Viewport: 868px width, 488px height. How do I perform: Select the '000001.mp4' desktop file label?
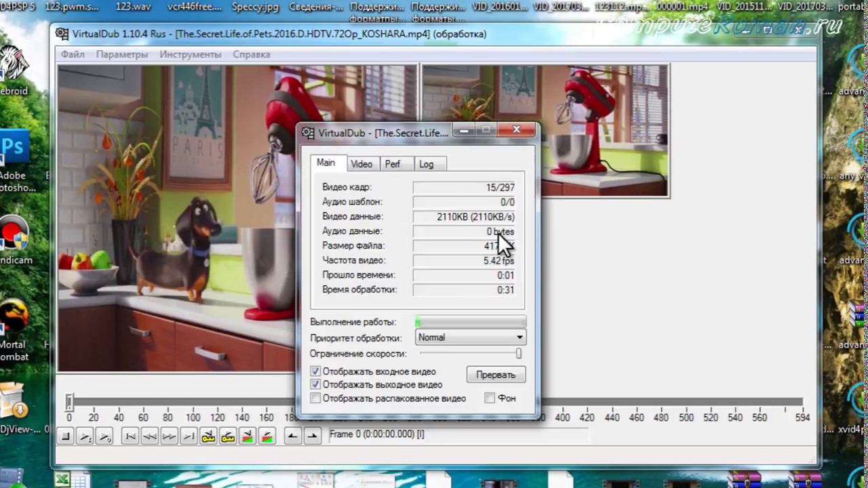point(682,7)
